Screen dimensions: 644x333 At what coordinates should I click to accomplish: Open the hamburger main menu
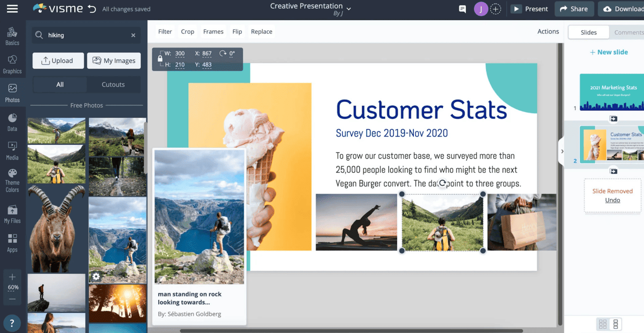pyautogui.click(x=12, y=9)
